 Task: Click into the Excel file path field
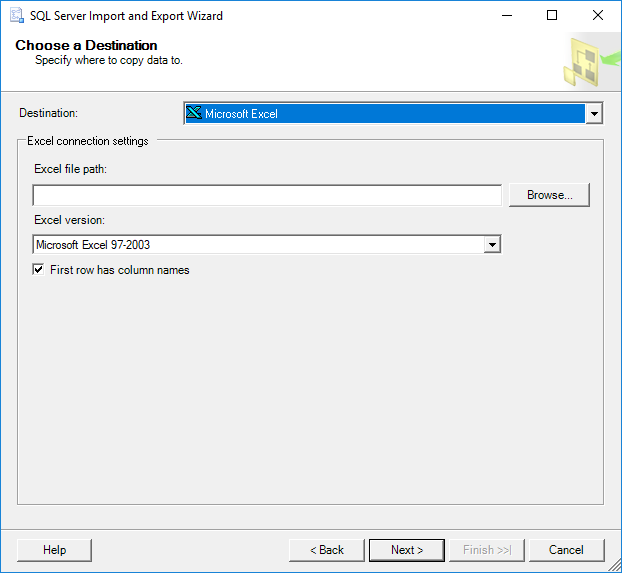coord(267,195)
